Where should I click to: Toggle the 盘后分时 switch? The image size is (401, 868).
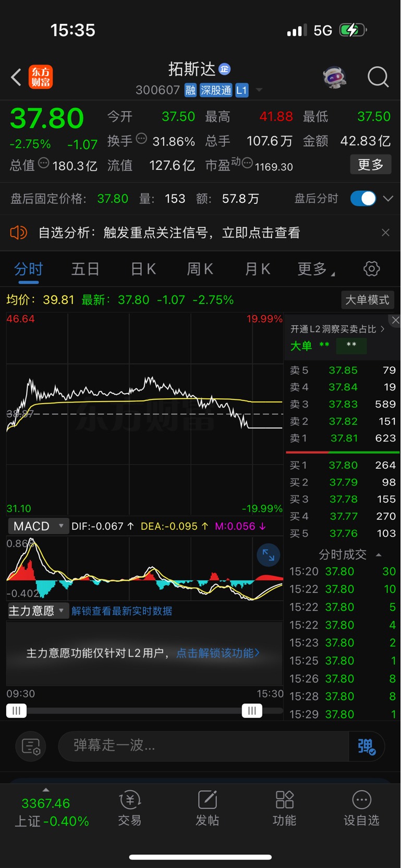[363, 199]
